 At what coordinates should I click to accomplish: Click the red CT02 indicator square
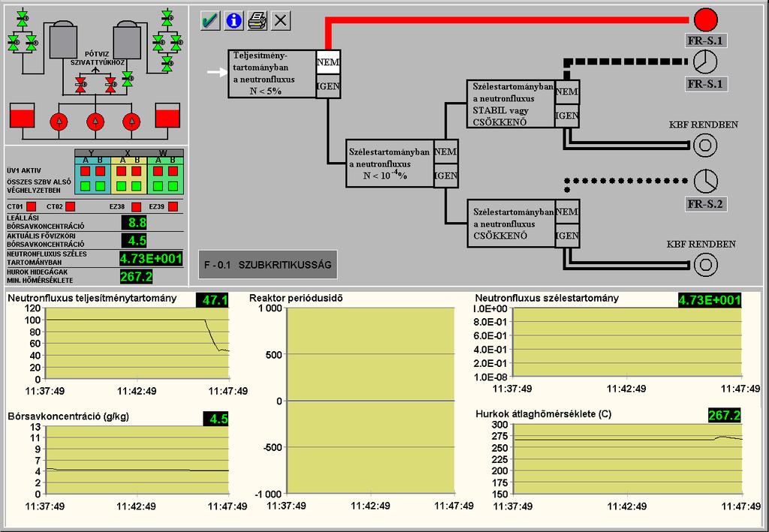[x=70, y=207]
